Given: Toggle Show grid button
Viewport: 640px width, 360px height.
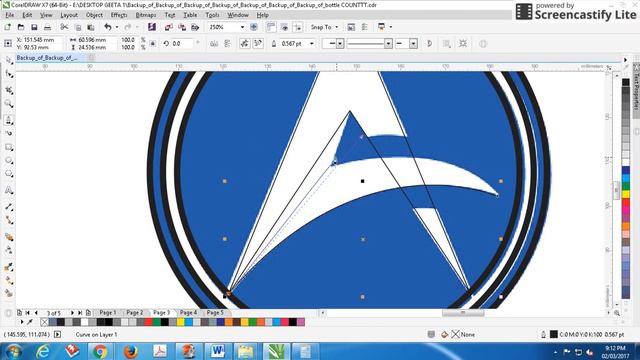Looking at the screenshot, I should click(284, 27).
